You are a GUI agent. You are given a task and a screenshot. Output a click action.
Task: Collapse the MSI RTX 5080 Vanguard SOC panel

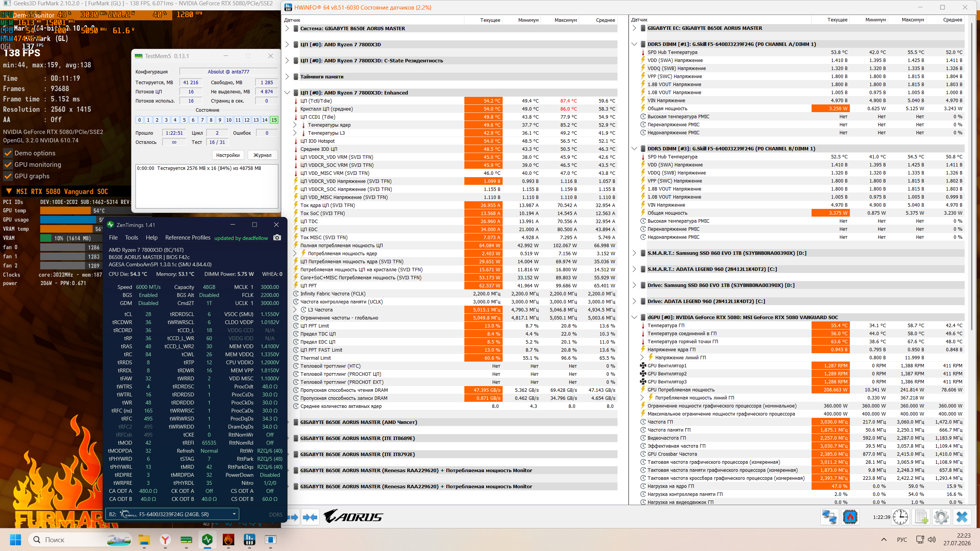(9, 191)
